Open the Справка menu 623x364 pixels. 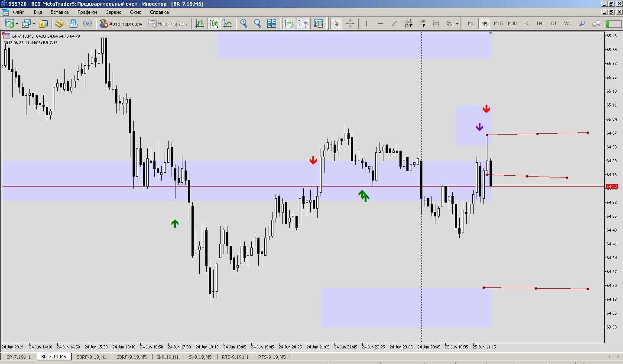pos(159,12)
